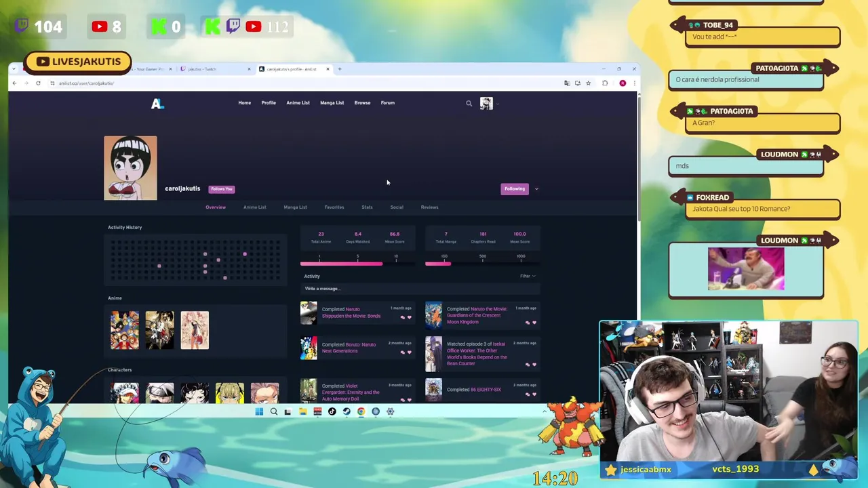Viewport: 868px width, 488px height.
Task: Like the Boruto Next Generations activity
Action: pyautogui.click(x=409, y=352)
